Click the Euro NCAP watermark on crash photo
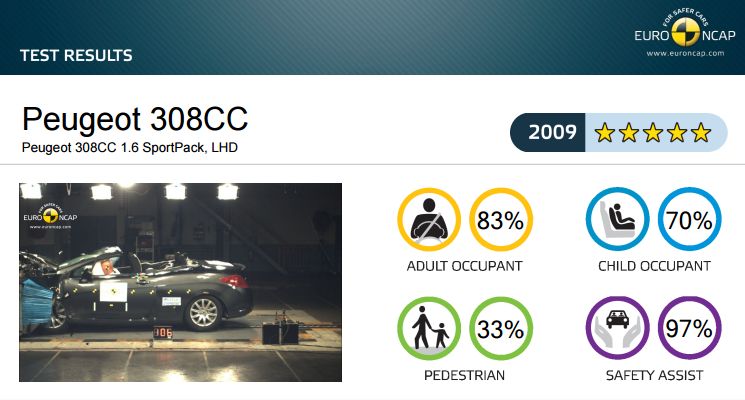This screenshot has height=400, width=745. (x=50, y=216)
